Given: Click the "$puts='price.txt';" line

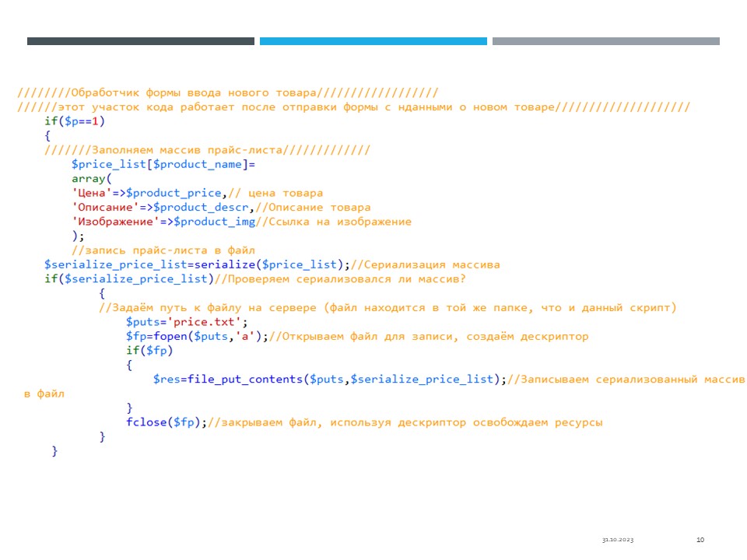Looking at the screenshot, I should 187,322.
